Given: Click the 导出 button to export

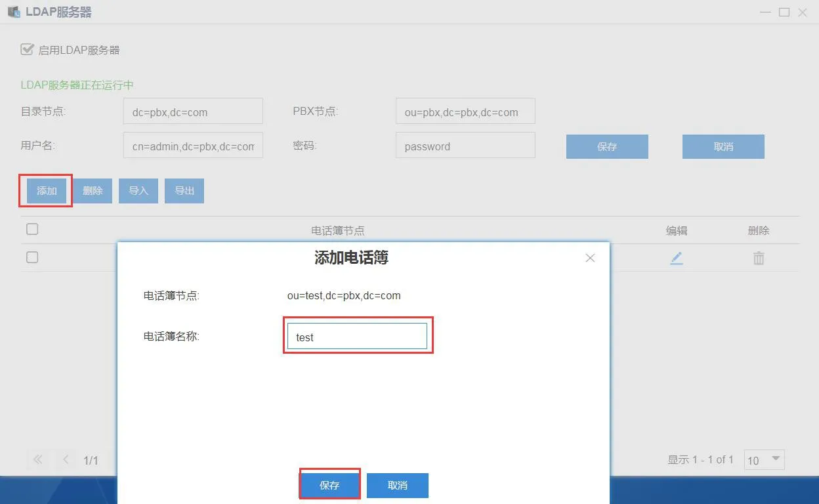Looking at the screenshot, I should 184,190.
